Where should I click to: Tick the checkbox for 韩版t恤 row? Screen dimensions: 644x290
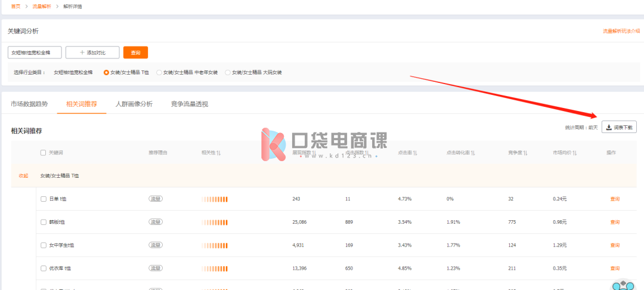[43, 222]
